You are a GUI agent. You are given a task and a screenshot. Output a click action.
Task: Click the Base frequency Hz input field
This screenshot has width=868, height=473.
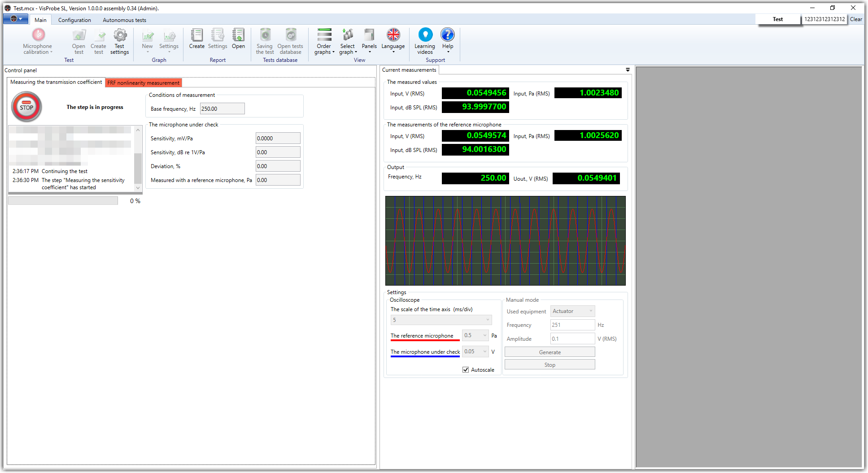click(x=222, y=109)
